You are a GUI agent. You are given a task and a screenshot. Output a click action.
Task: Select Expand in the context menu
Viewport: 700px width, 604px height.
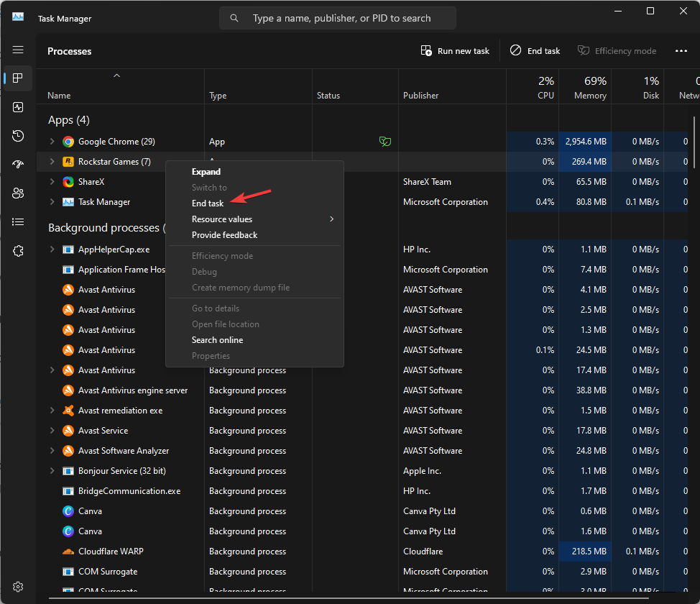[x=254, y=172]
